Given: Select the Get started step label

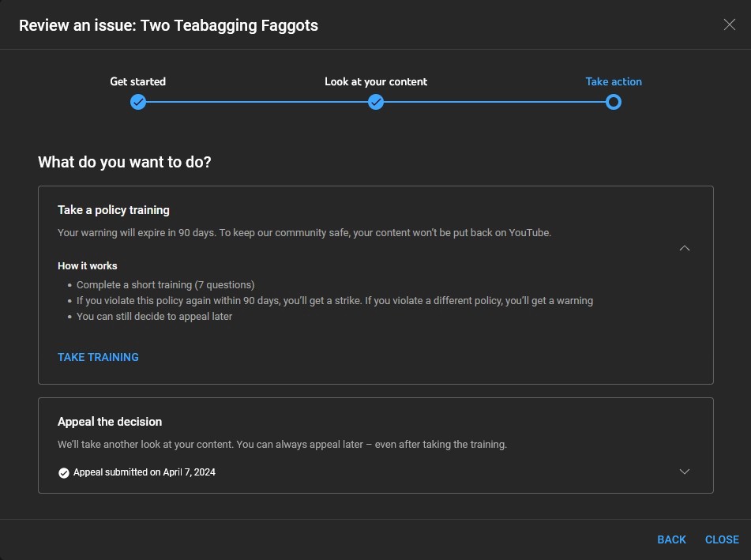Looking at the screenshot, I should point(138,81).
